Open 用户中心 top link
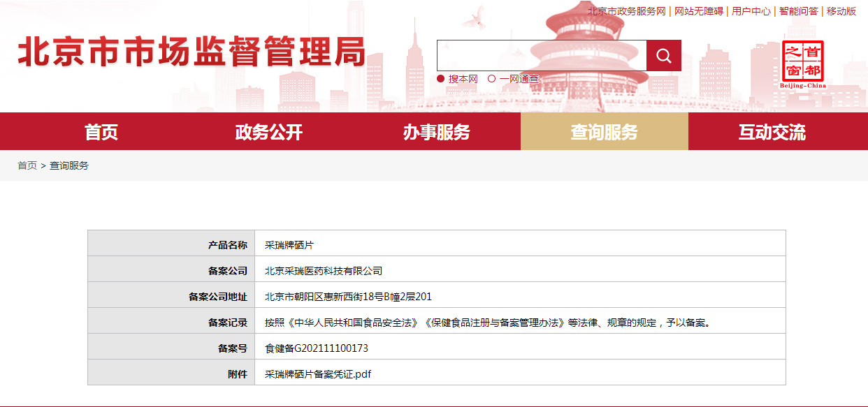Image resolution: width=868 pixels, height=407 pixels. point(751,11)
